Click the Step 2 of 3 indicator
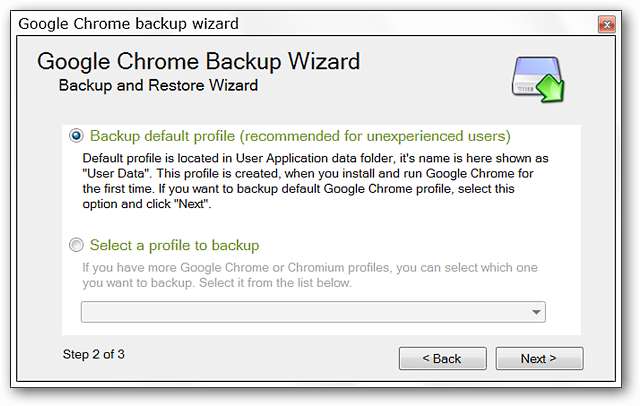Screen dimensions: 640x406 [94, 354]
